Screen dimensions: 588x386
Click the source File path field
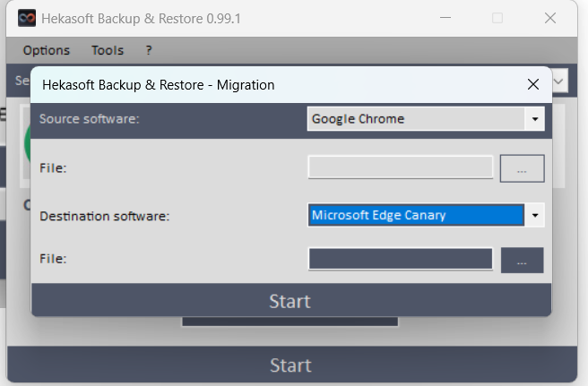click(400, 167)
